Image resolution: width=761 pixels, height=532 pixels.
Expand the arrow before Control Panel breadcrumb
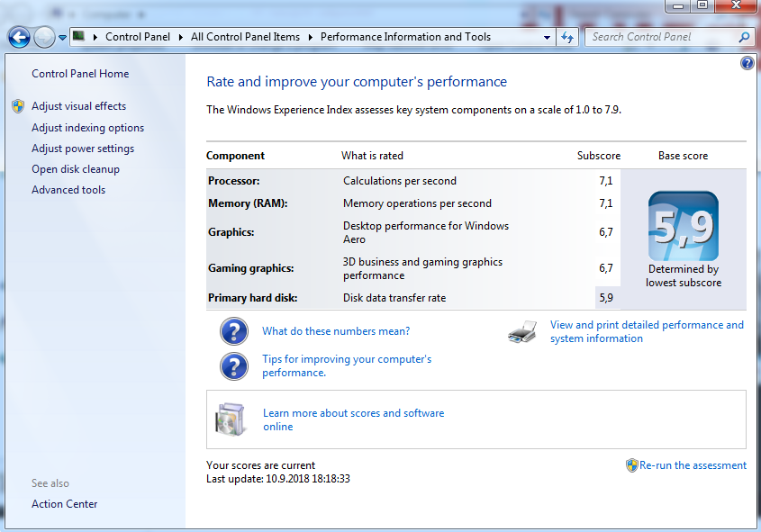tap(95, 37)
